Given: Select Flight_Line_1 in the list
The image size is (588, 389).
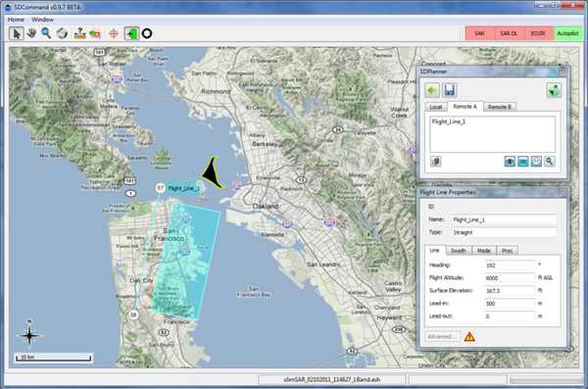Looking at the screenshot, I should (x=449, y=122).
